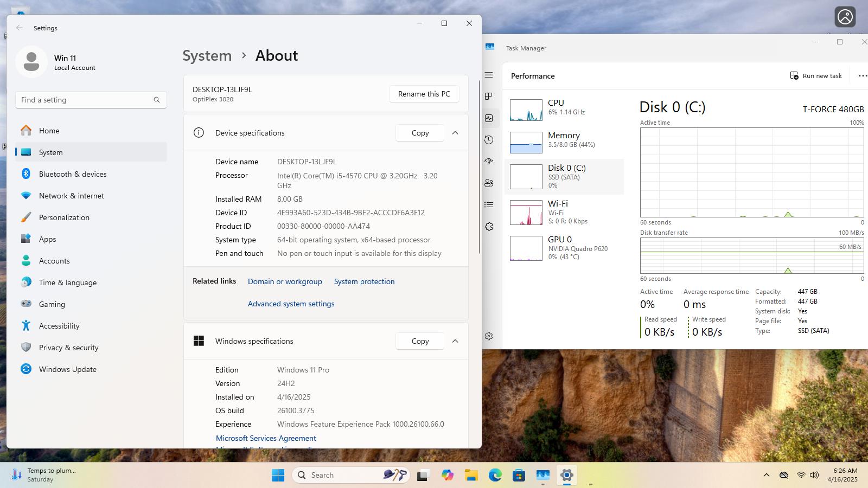The width and height of the screenshot is (868, 488).
Task: Open Domain or workgroup link
Action: pyautogui.click(x=285, y=281)
